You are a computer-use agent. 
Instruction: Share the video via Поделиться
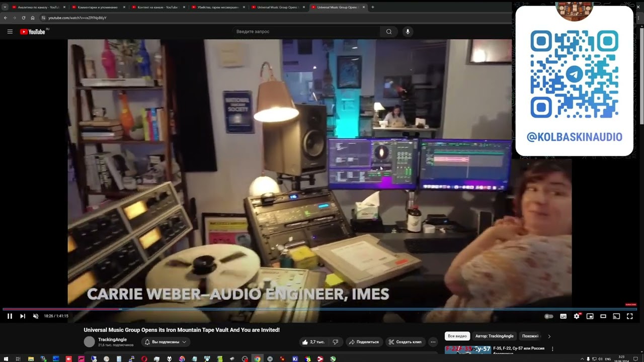[x=364, y=342]
